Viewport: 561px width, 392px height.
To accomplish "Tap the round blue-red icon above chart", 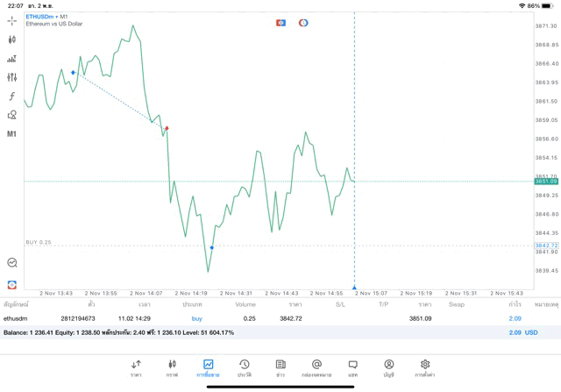I will point(303,23).
